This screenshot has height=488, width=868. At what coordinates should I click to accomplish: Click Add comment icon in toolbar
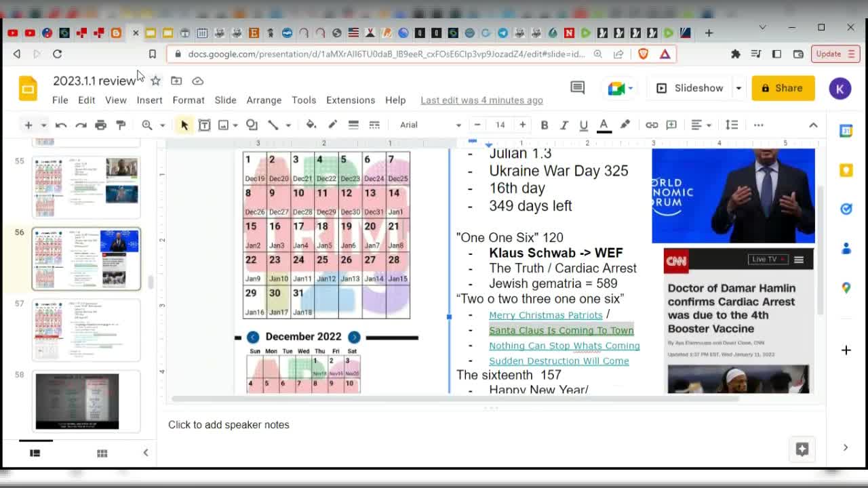point(671,125)
